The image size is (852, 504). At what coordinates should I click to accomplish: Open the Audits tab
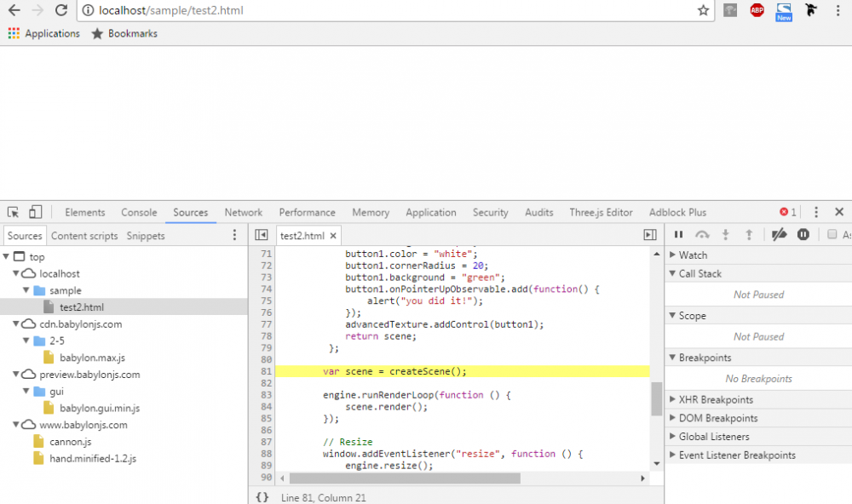point(539,212)
